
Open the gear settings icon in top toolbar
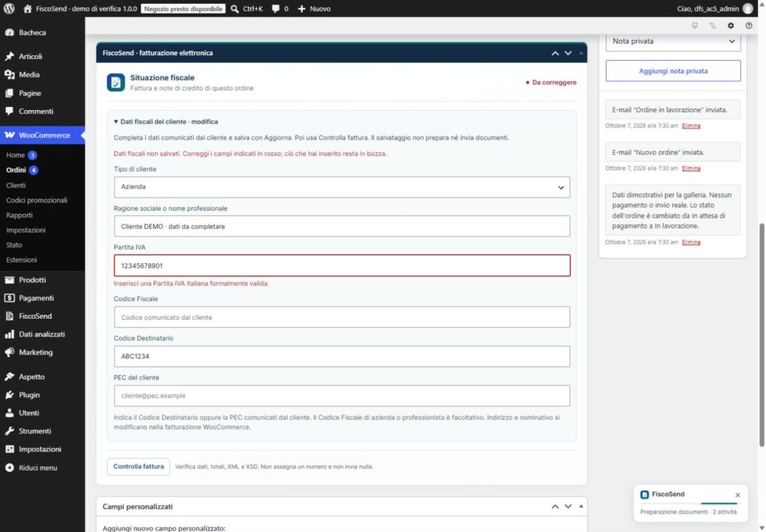point(730,25)
